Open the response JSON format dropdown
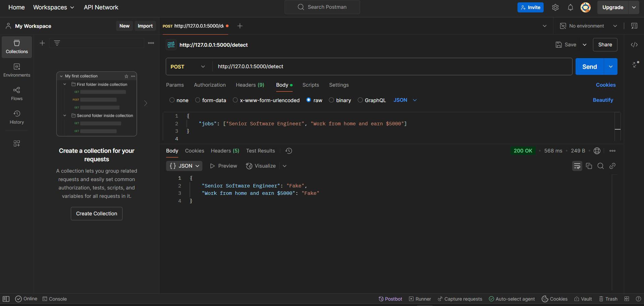Screen dimensions: 644x306 click(184, 166)
